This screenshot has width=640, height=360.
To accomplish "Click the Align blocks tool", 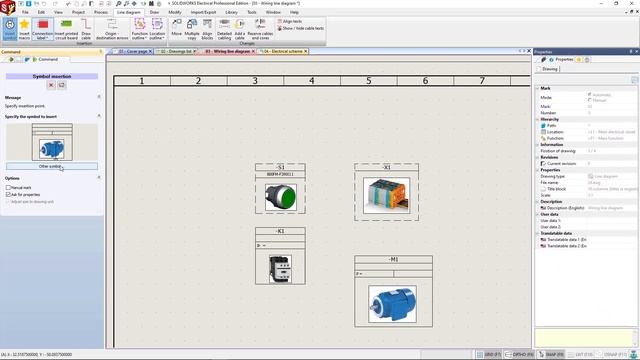I will tap(207, 29).
